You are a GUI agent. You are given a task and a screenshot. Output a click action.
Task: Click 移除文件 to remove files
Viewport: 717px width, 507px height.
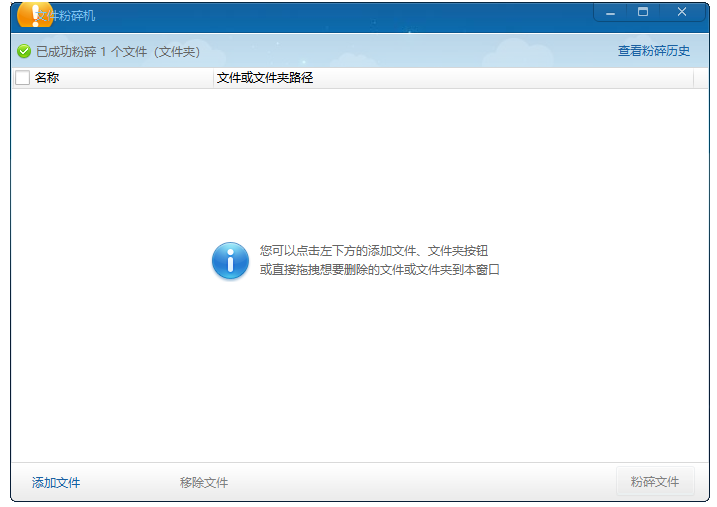(204, 483)
